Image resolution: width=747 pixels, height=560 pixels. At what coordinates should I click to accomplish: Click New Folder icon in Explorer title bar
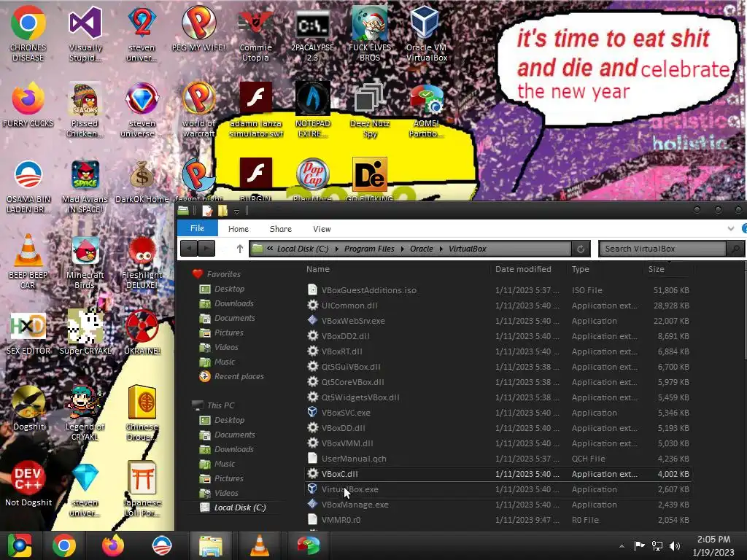(222, 211)
